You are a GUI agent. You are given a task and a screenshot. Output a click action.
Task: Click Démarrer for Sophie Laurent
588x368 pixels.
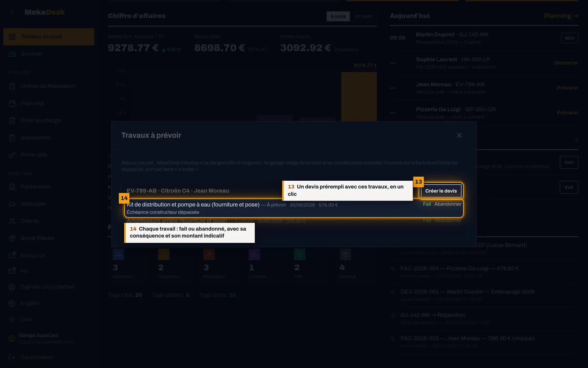tap(566, 63)
